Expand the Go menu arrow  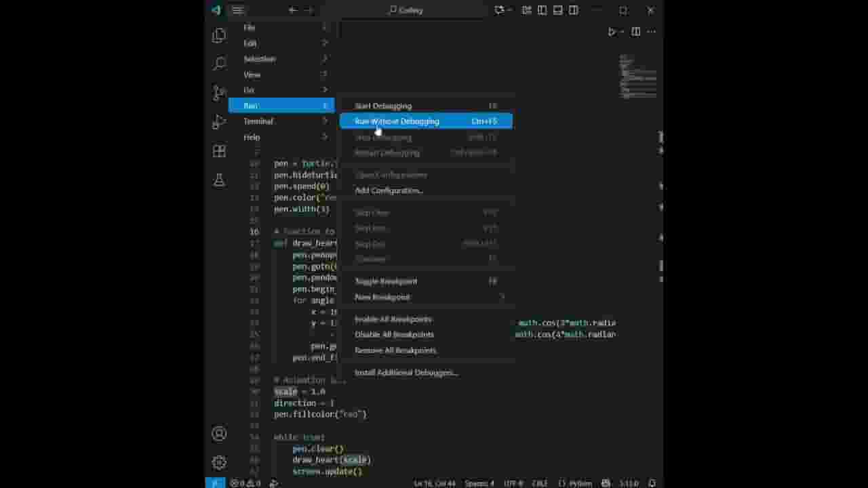click(325, 90)
